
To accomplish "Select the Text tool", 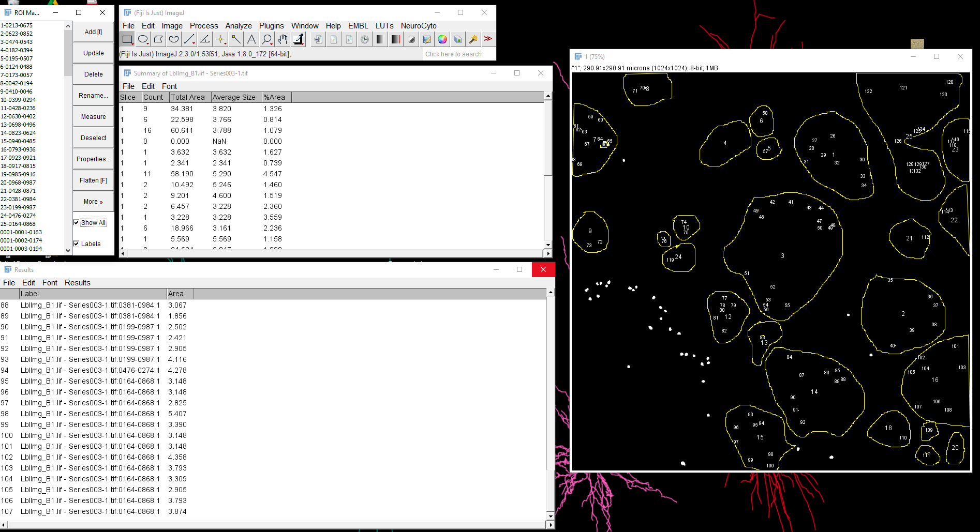I will point(250,39).
